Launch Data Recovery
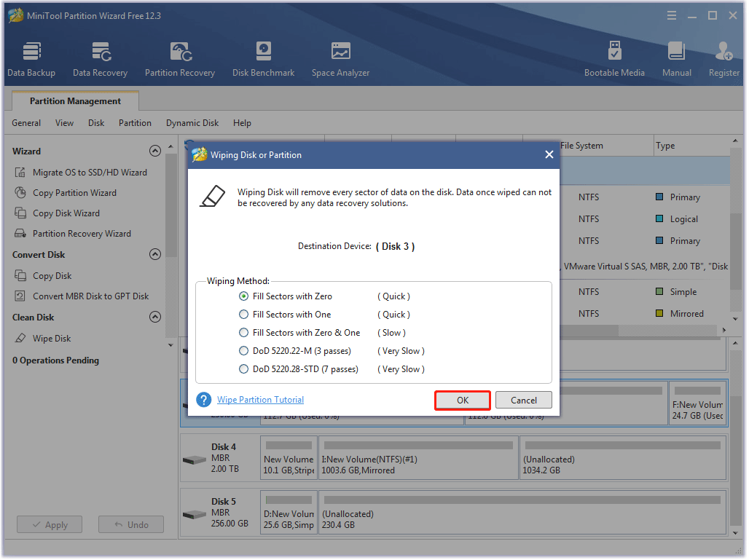 tap(100, 58)
